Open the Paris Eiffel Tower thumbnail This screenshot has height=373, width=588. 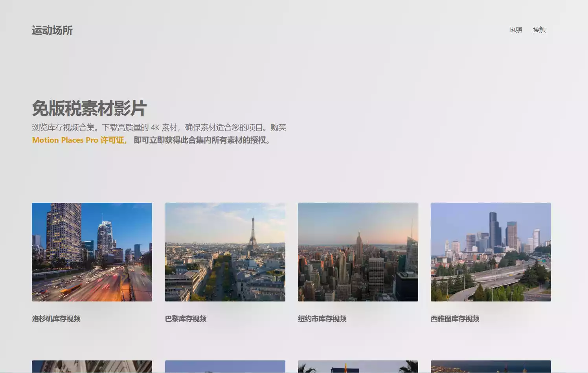[225, 252]
